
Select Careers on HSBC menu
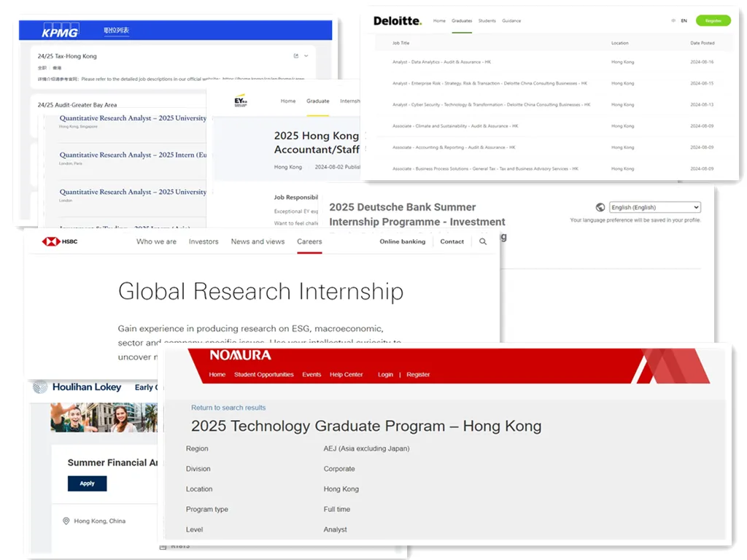click(309, 241)
